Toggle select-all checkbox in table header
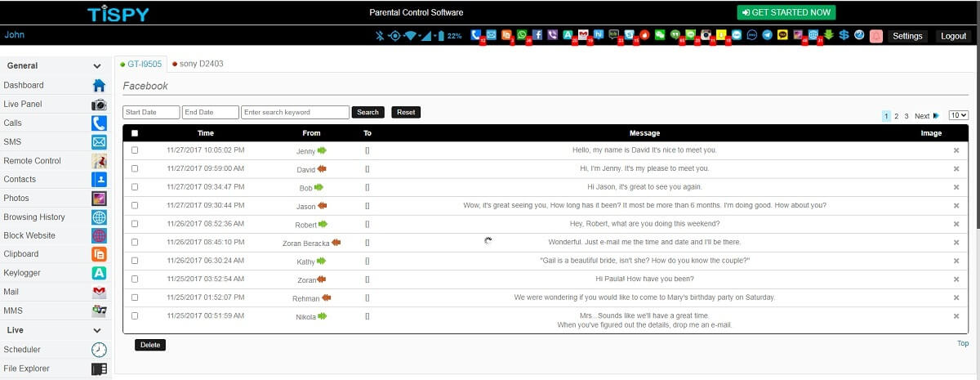Image resolution: width=980 pixels, height=380 pixels. coord(135,133)
